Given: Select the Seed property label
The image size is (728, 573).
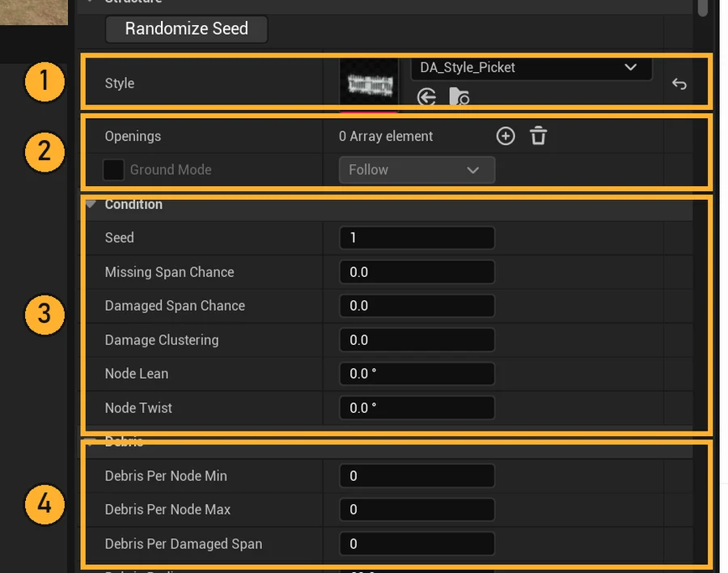Looking at the screenshot, I should (120, 237).
